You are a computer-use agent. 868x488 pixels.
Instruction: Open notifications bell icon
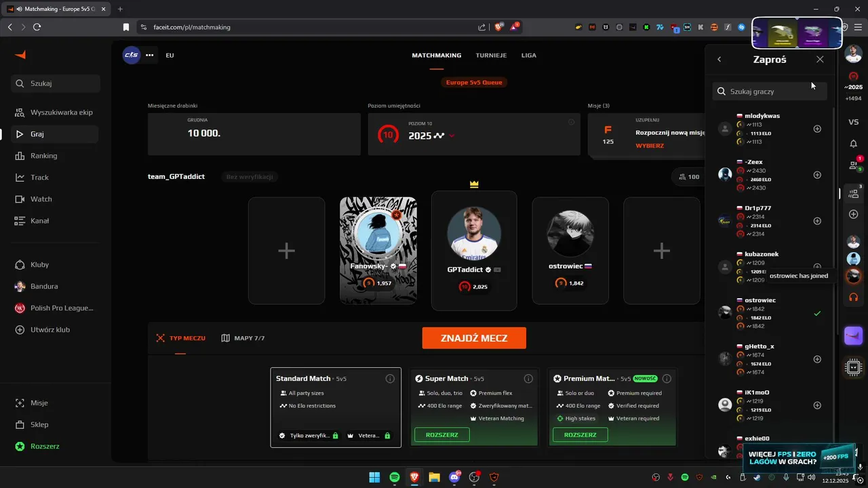pyautogui.click(x=854, y=144)
